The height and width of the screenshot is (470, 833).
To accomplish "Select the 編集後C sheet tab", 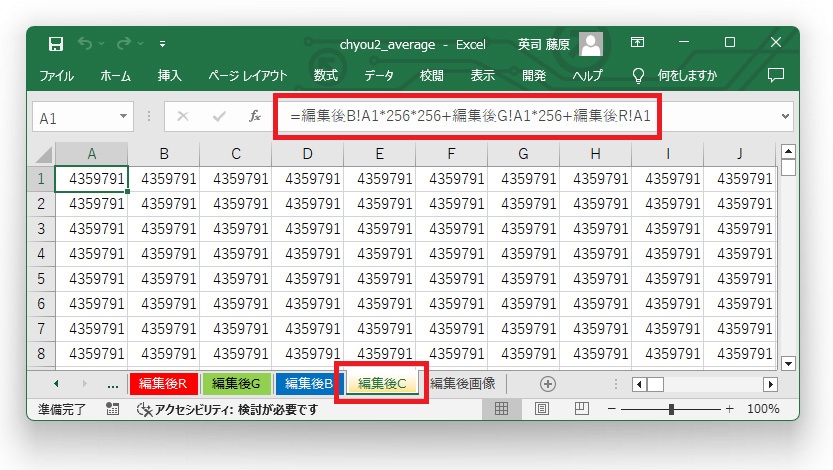I will point(382,383).
